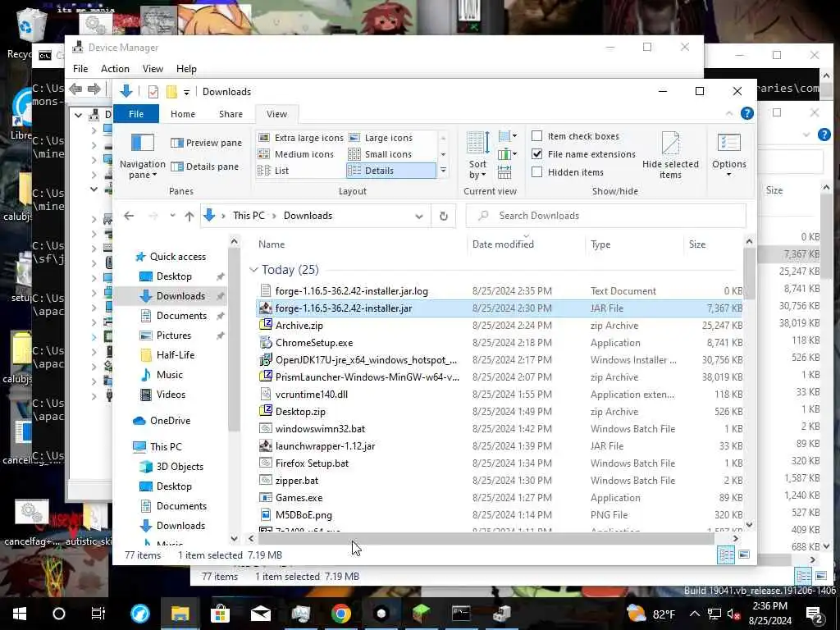Open Action menu in Device Manager

click(115, 69)
